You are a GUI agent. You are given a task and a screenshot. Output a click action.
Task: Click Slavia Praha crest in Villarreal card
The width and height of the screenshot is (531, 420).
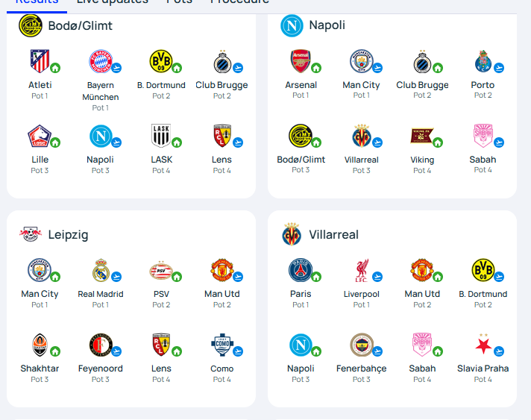483,345
